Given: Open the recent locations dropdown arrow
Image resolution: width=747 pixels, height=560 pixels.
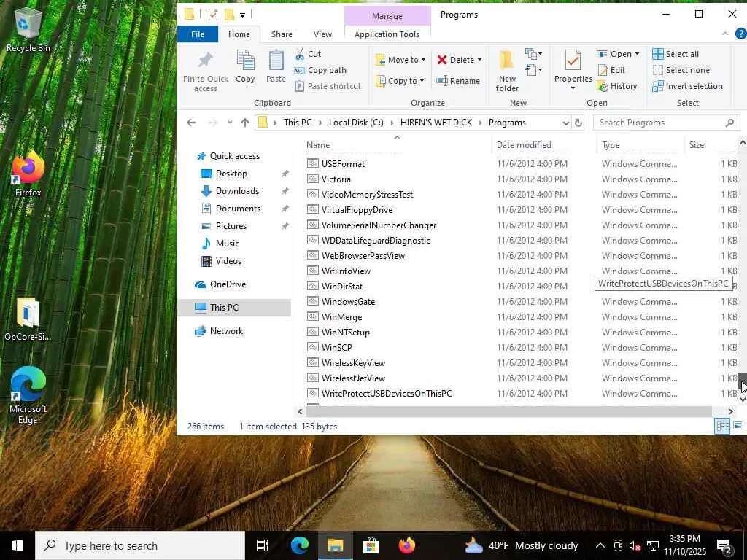Looking at the screenshot, I should point(230,122).
